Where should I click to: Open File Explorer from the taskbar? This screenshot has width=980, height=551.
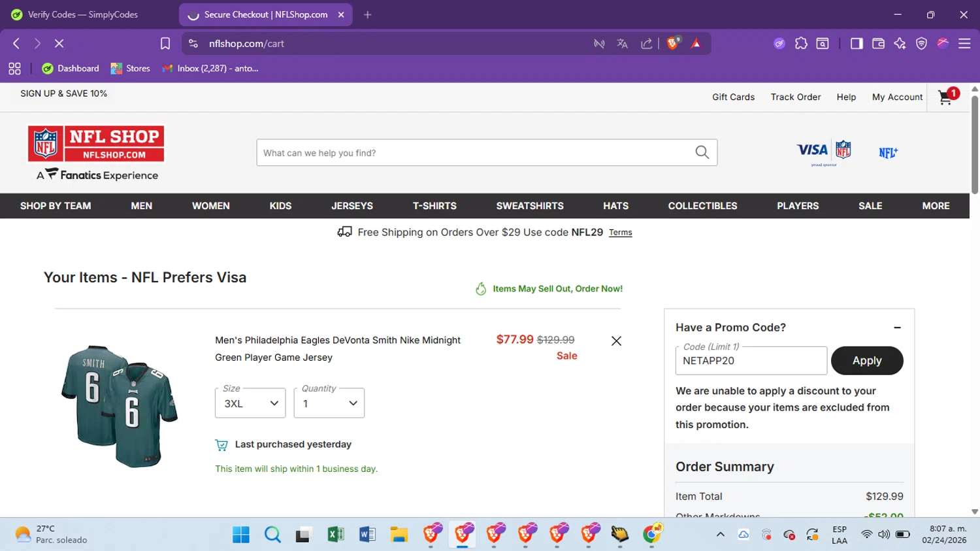(399, 535)
